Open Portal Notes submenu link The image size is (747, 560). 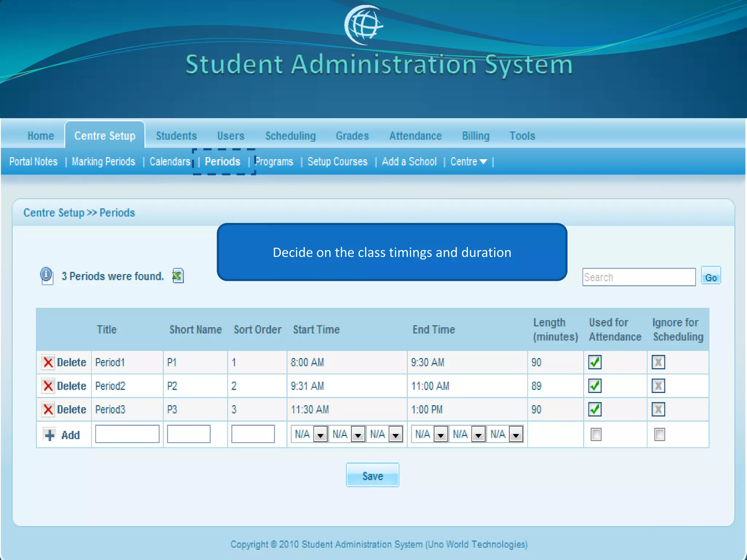[x=34, y=162]
